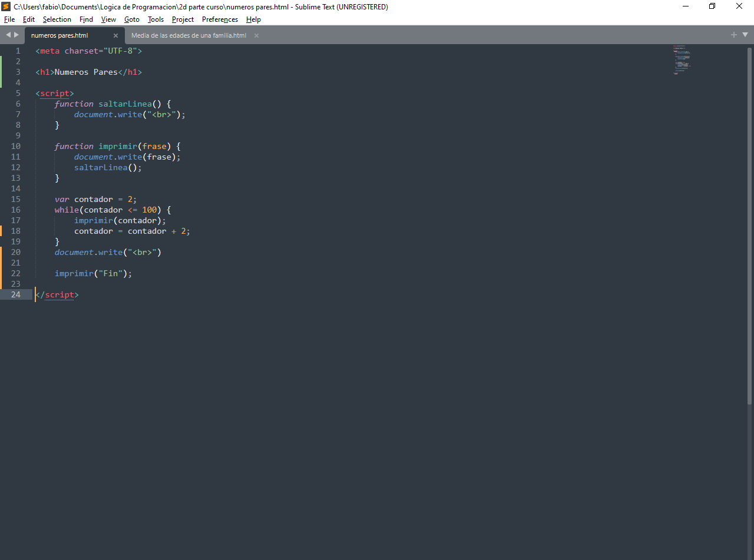This screenshot has width=754, height=560.
Task: Open the File menu
Action: click(9, 19)
